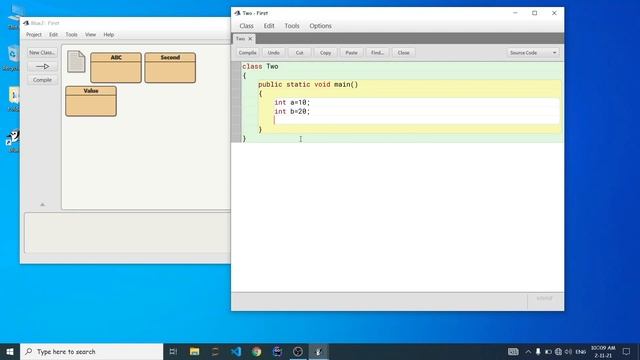Click the Type here to search box
Screen dimensions: 640x360
(x=91, y=351)
